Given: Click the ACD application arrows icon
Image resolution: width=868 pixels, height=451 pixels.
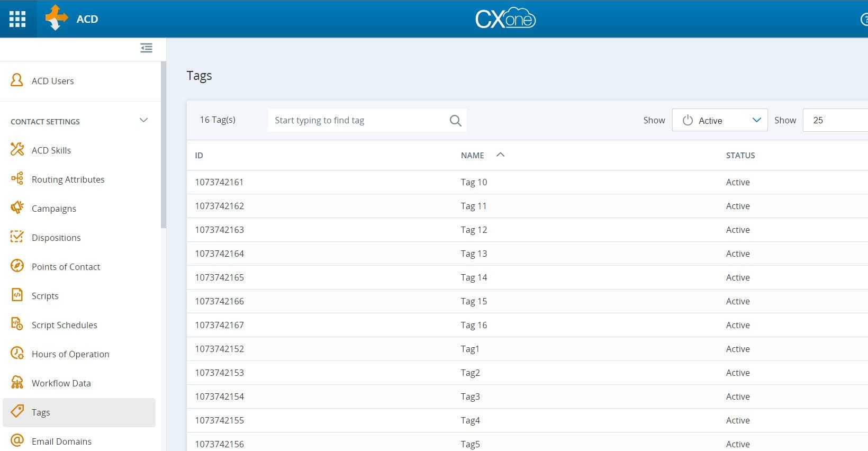Looking at the screenshot, I should (57, 18).
